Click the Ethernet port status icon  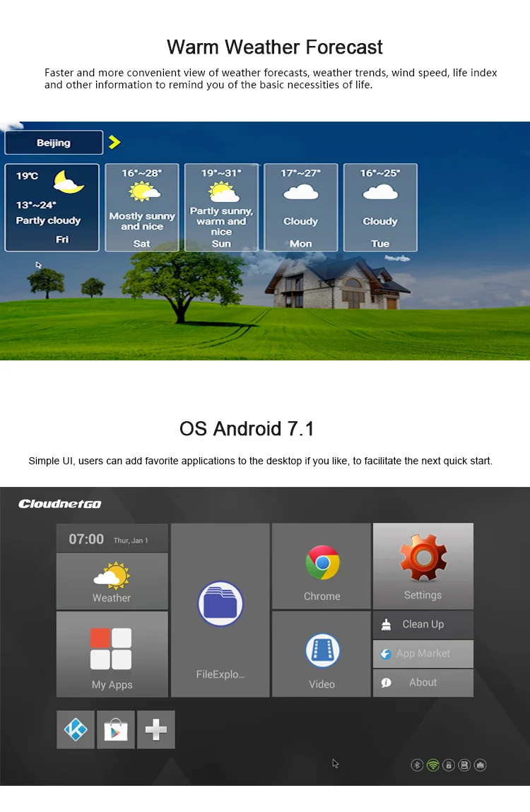[x=481, y=765]
